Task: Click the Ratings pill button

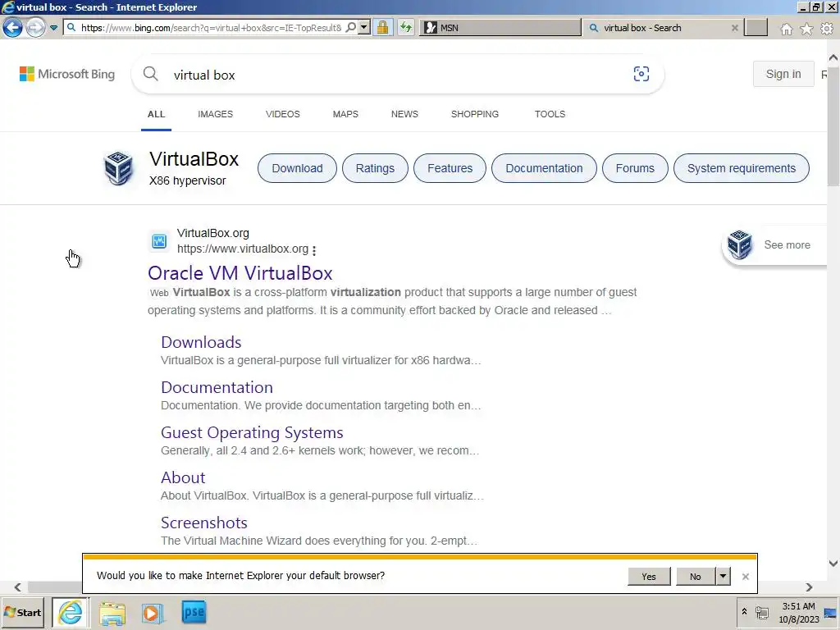Action: pyautogui.click(x=375, y=168)
